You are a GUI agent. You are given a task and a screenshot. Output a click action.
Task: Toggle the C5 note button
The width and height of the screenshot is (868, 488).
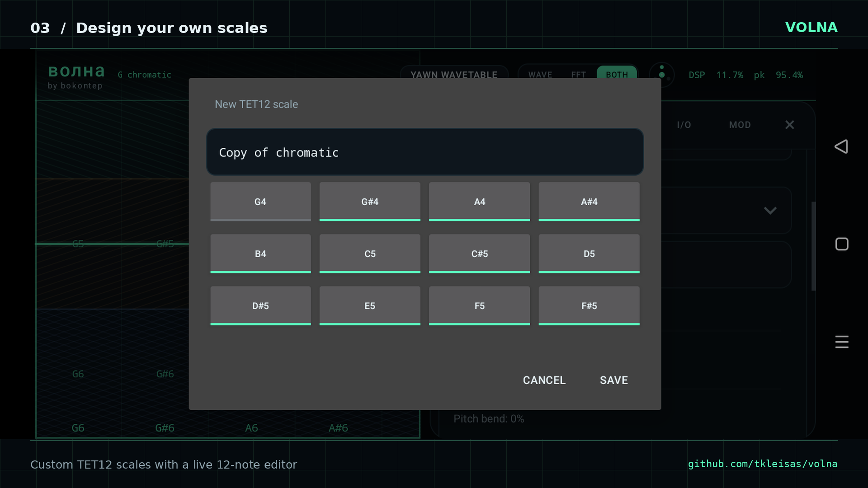point(370,253)
